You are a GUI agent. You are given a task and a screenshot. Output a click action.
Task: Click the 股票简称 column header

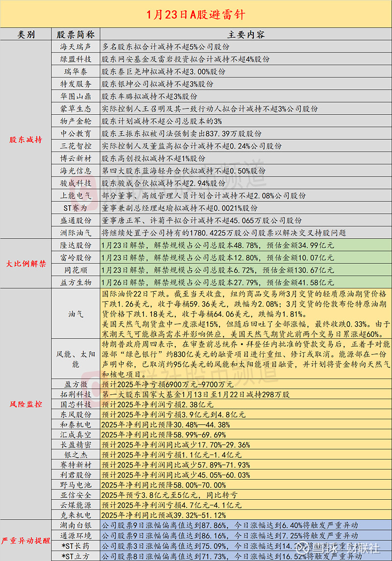75,34
